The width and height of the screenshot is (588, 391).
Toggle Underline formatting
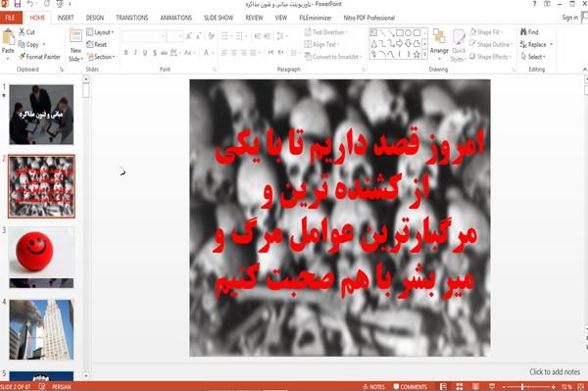145,53
